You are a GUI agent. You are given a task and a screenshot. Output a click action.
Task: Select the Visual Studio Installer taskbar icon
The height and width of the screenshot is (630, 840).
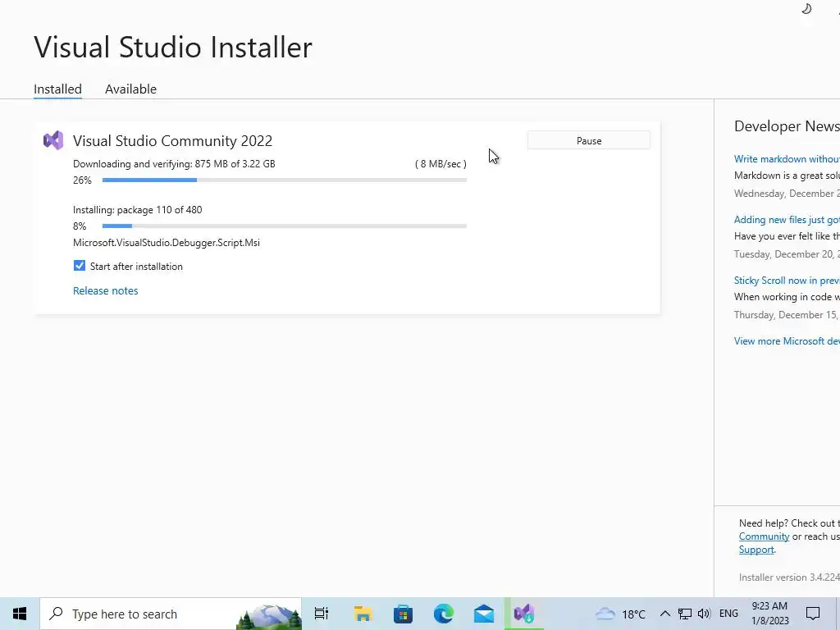[x=524, y=614]
